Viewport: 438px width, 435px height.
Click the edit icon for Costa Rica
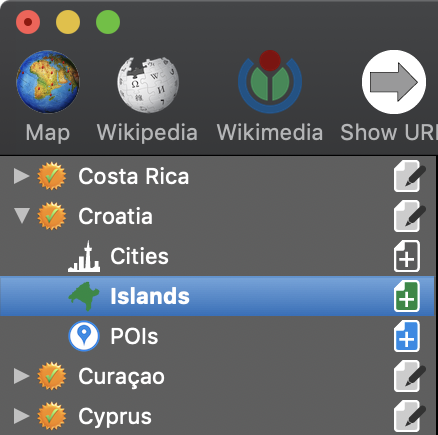coord(409,176)
